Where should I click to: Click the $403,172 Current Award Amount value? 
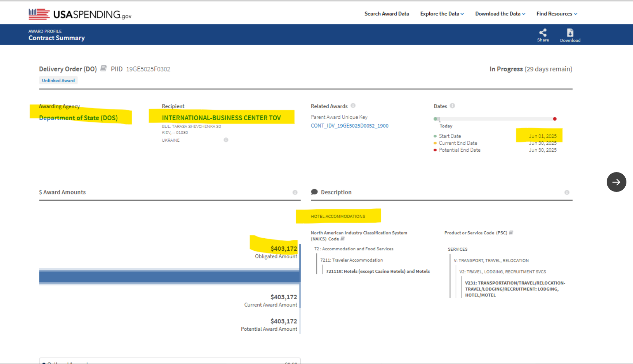click(x=284, y=297)
